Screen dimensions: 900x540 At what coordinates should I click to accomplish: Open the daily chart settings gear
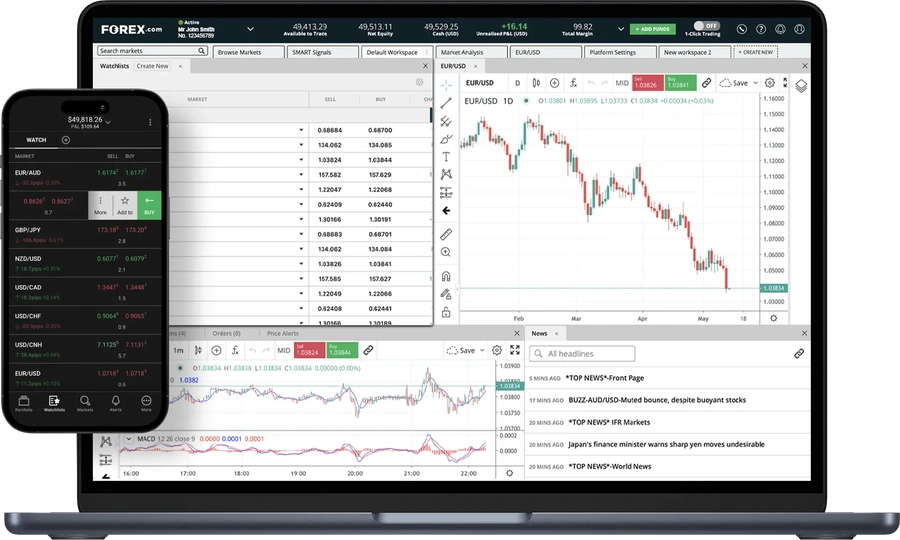tap(770, 83)
